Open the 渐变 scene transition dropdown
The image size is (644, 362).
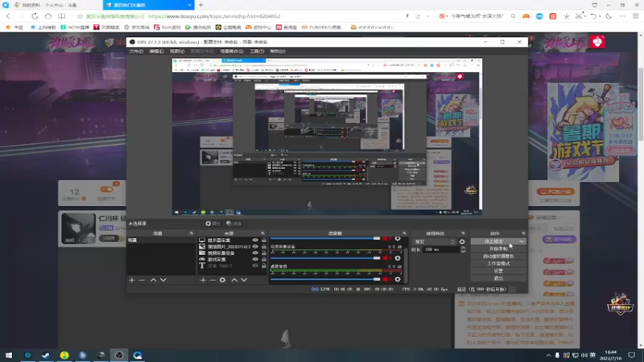click(x=435, y=242)
